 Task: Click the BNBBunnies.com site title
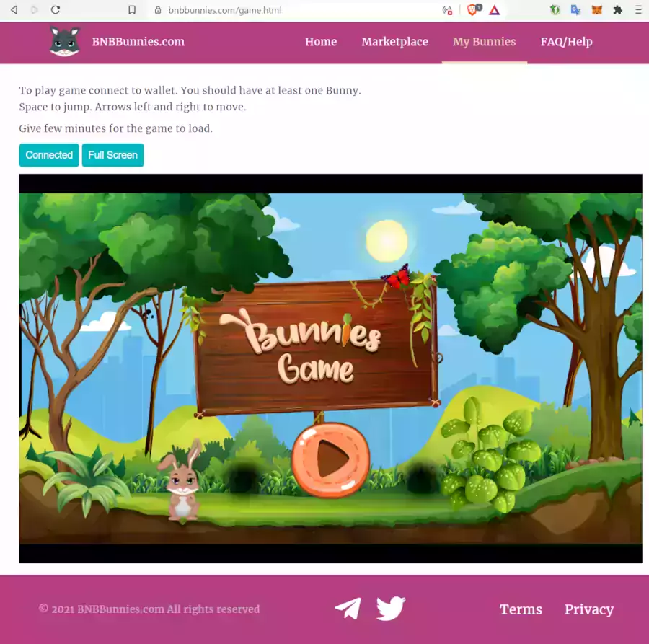pos(138,42)
